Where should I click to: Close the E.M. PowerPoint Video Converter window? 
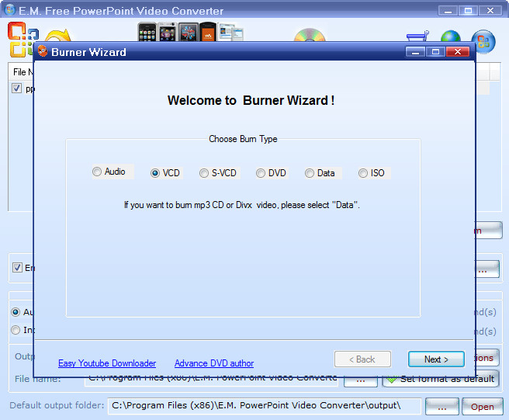[490, 11]
